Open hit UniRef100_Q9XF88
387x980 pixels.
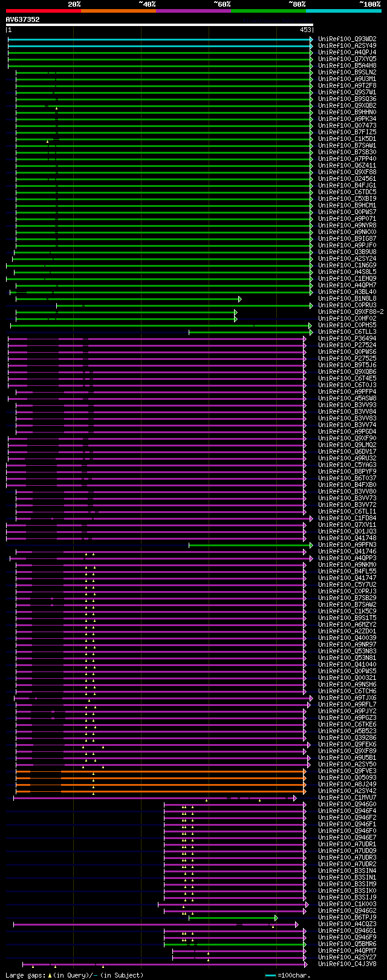pyautogui.click(x=347, y=172)
